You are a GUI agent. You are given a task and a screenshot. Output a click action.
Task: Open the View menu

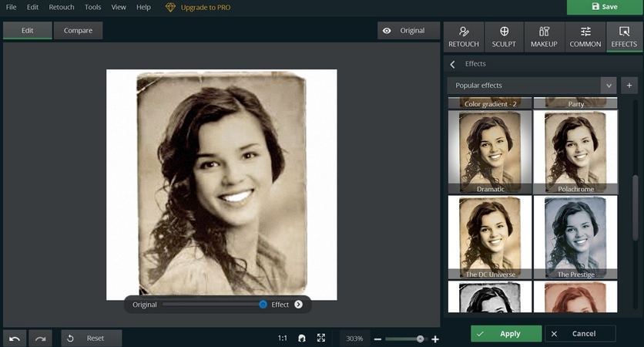coord(119,7)
